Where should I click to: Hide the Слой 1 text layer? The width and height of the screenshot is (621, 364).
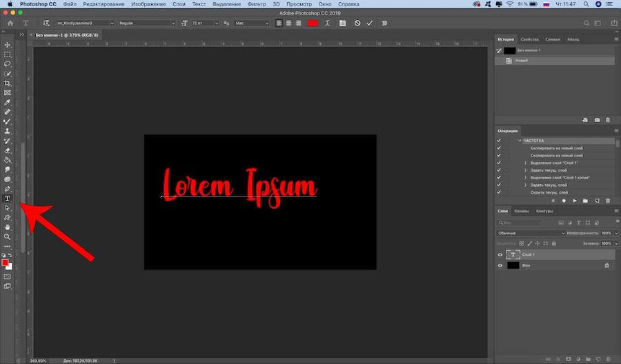[501, 255]
